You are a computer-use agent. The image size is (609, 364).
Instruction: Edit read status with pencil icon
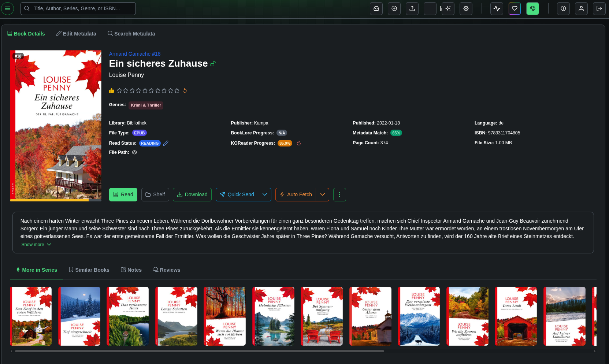click(166, 143)
